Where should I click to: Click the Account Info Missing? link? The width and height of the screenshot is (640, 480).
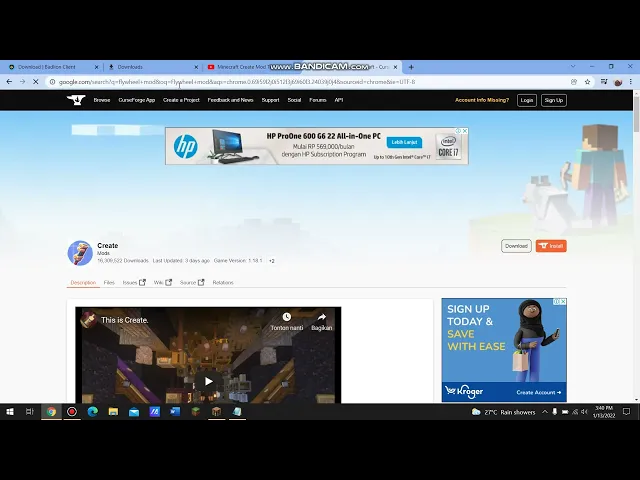coord(482,100)
